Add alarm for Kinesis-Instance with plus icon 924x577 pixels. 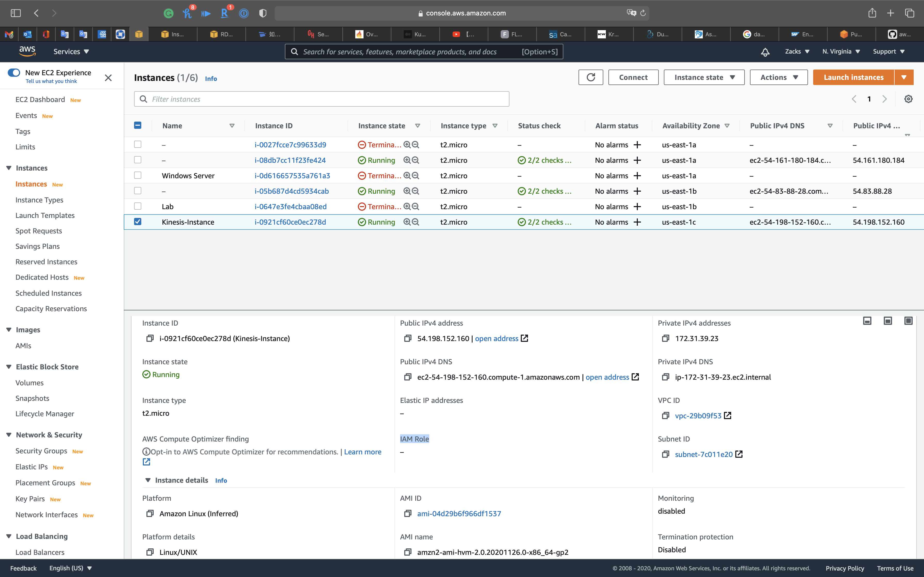(x=637, y=222)
